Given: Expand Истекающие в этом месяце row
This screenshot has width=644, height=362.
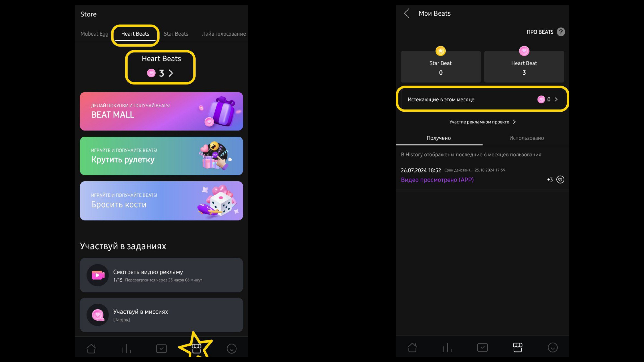Looking at the screenshot, I should [482, 99].
